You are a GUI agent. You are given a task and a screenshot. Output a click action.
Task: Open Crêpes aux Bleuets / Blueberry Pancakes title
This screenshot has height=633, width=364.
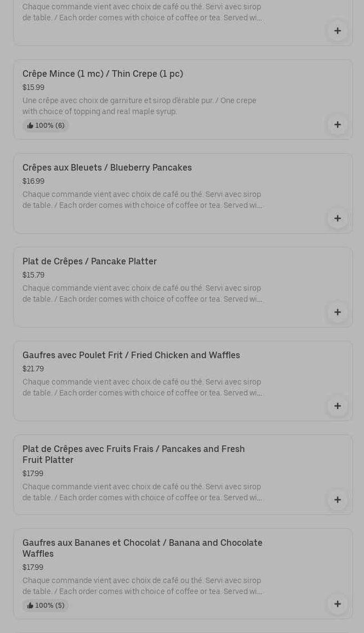[107, 168]
